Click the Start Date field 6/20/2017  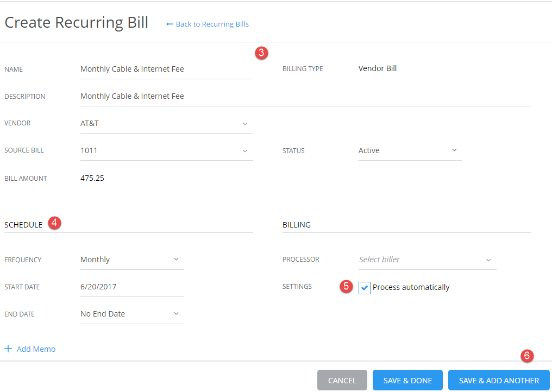tap(132, 287)
